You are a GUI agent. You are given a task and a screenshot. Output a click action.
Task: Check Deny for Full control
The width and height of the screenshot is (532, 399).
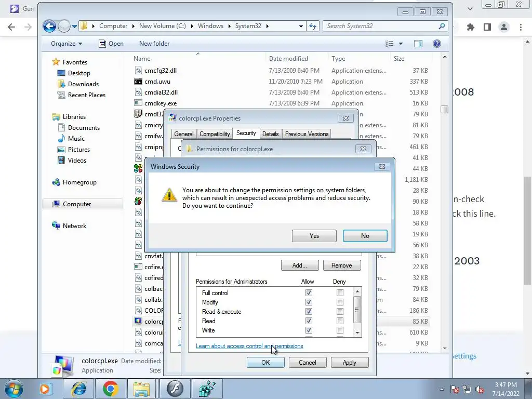[x=340, y=293]
